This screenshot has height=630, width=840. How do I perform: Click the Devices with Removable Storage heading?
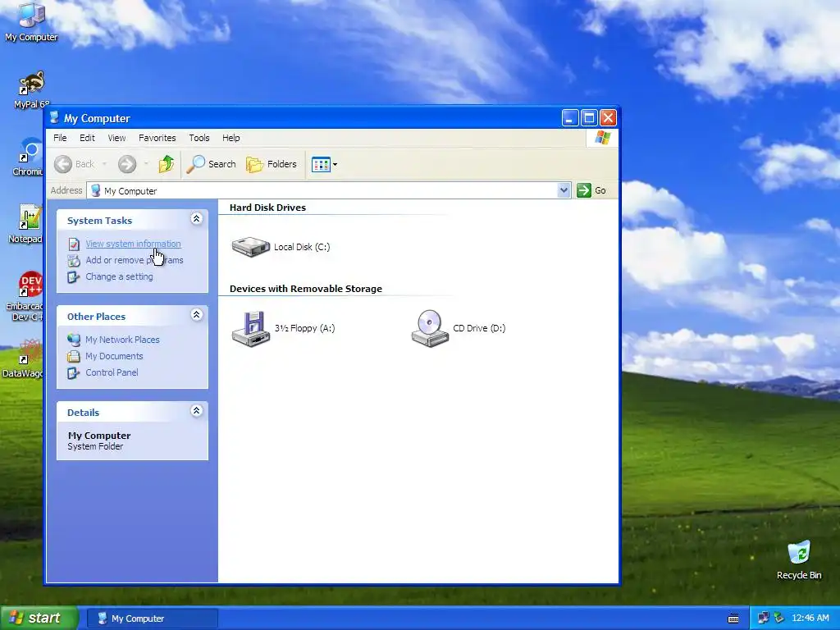point(306,289)
